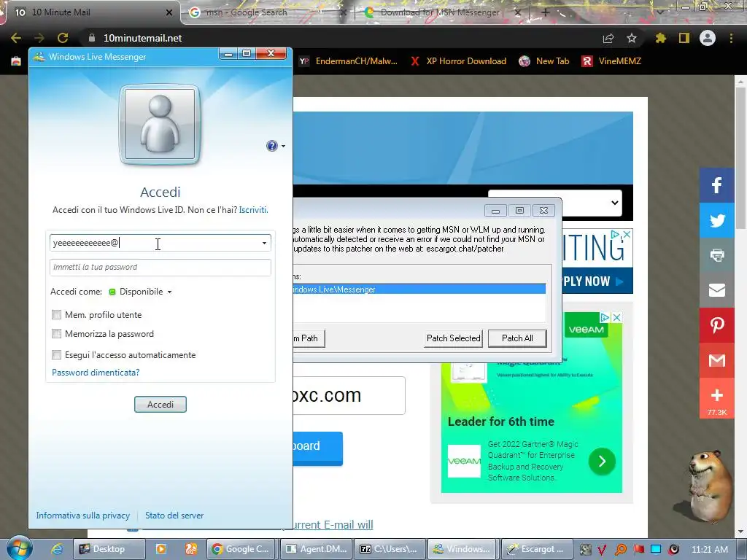The width and height of the screenshot is (747, 560).
Task: Switch to Agent.DM... taskbar button
Action: tap(318, 549)
